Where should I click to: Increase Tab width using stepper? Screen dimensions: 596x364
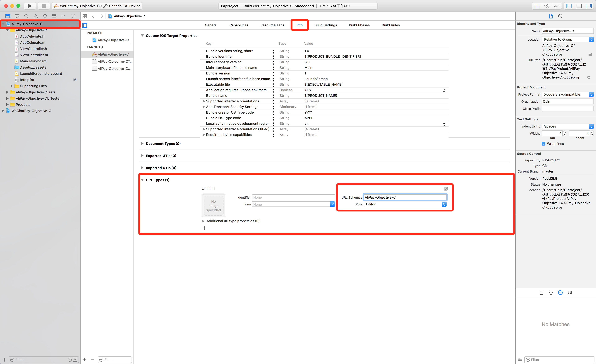565,132
